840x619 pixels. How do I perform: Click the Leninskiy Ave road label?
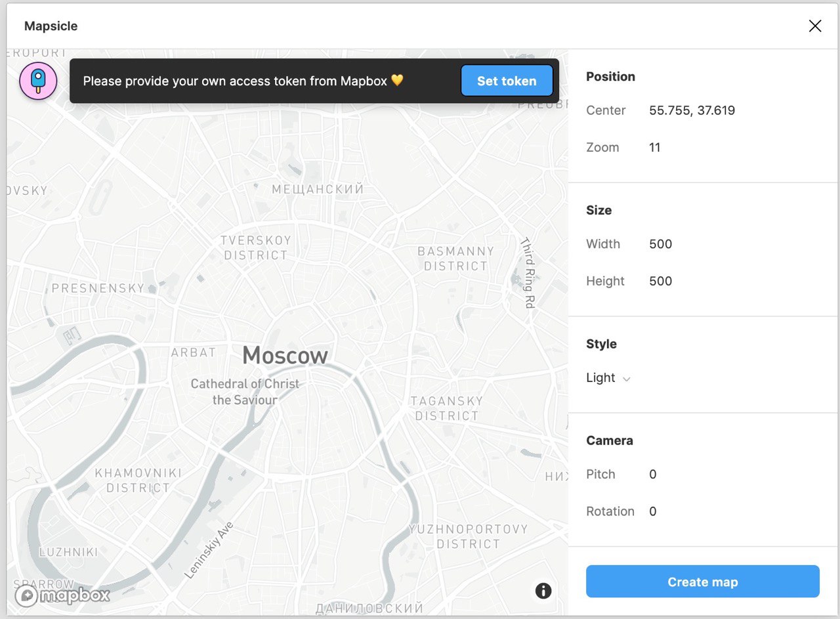pyautogui.click(x=209, y=550)
